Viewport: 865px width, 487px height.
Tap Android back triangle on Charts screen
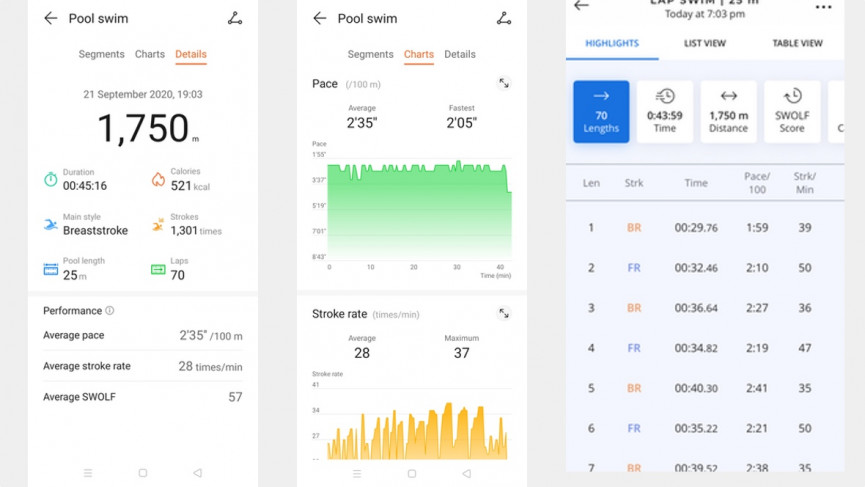click(466, 473)
